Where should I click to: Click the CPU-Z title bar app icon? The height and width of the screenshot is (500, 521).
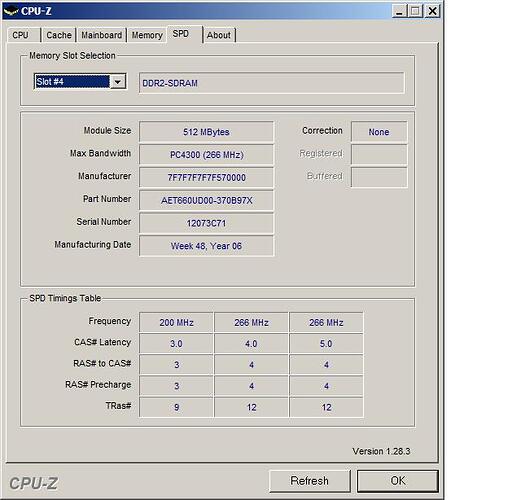coord(11,11)
